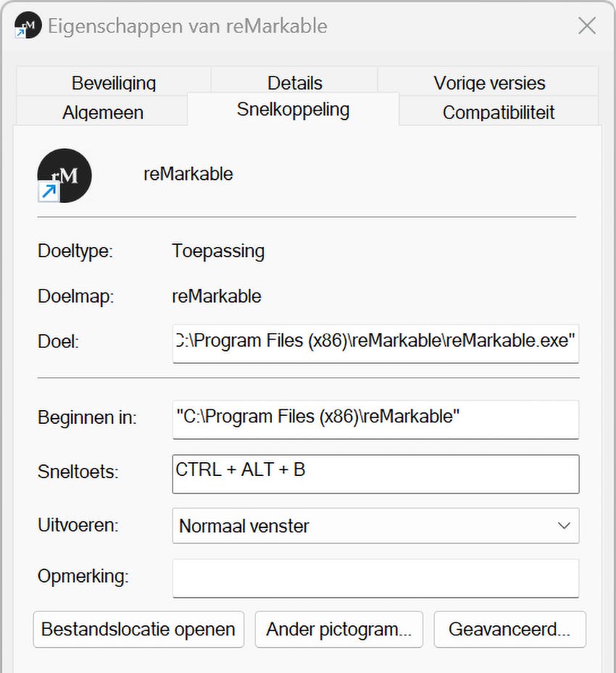The width and height of the screenshot is (616, 673).
Task: Focus the Sneltoets shortcut key field
Action: pos(375,474)
